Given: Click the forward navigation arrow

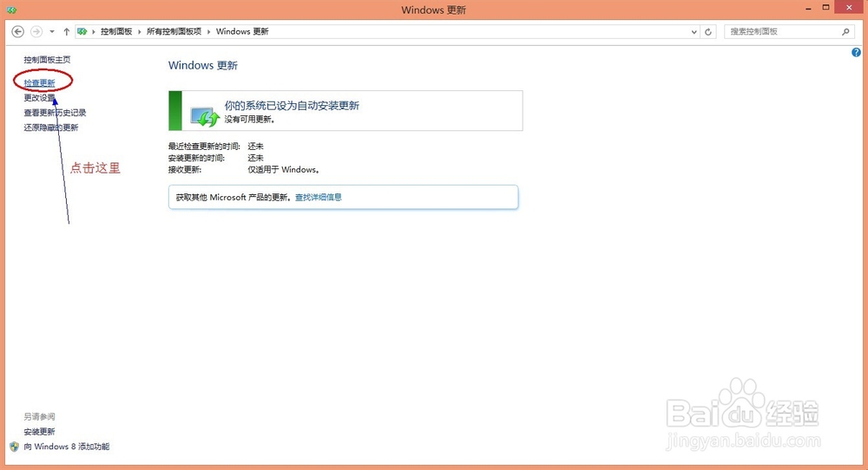Looking at the screenshot, I should point(36,31).
